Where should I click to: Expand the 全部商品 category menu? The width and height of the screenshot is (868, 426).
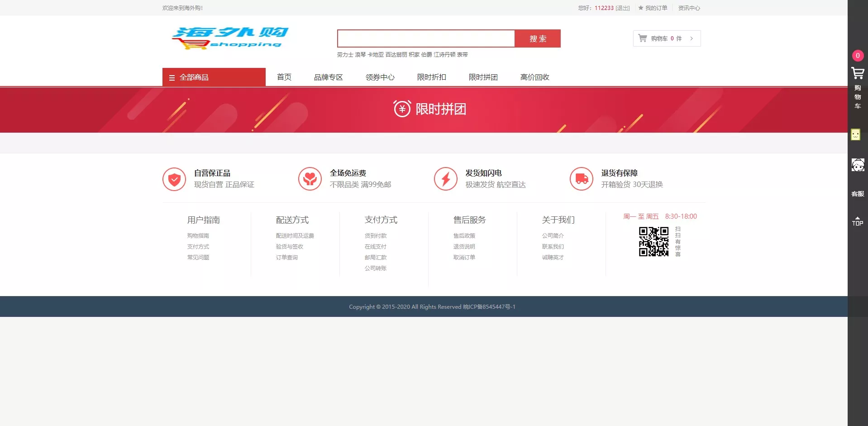[214, 77]
